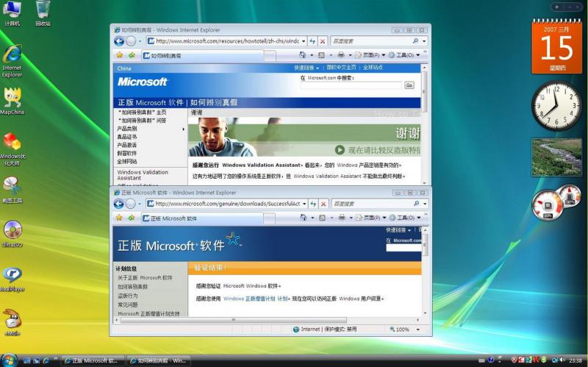Image resolution: width=588 pixels, height=367 pixels.
Task: Open 常见问题 link in lower page sidebar
Action: 127,304
